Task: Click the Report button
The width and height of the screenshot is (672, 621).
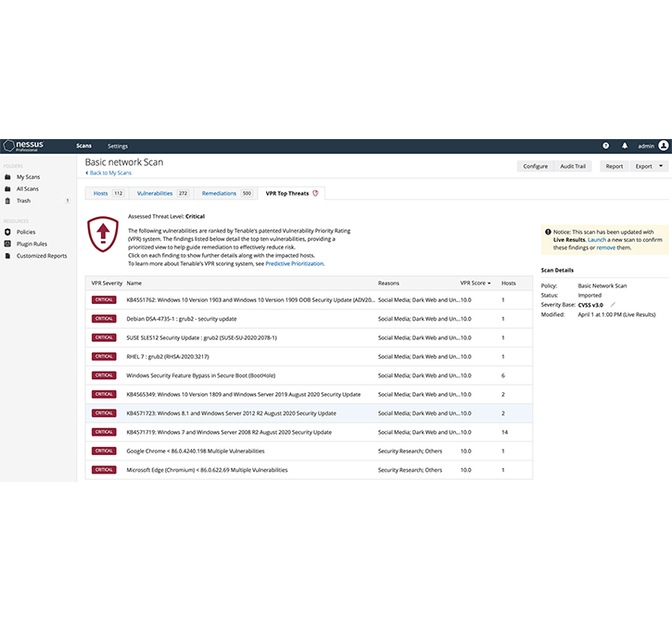Action: [615, 166]
